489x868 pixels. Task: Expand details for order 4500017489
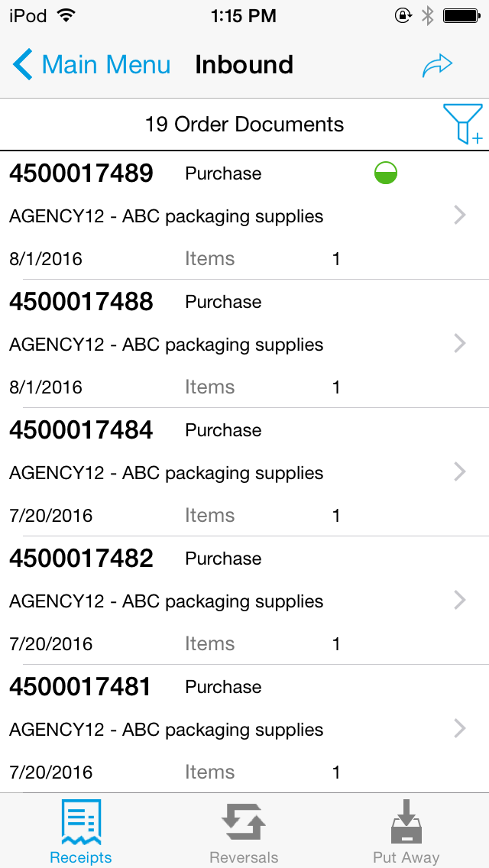pyautogui.click(x=459, y=215)
